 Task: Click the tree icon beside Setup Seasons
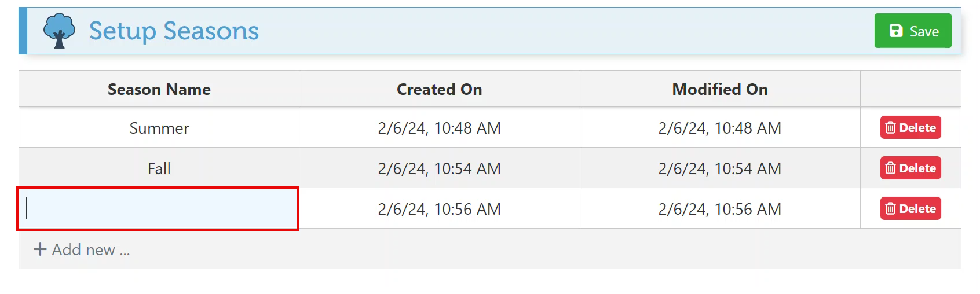pos(59,31)
